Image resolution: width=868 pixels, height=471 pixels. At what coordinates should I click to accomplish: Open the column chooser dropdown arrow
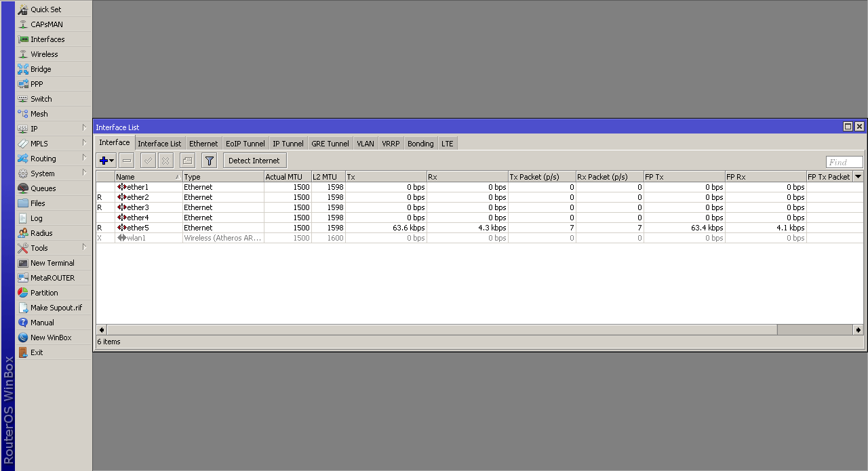click(x=858, y=177)
